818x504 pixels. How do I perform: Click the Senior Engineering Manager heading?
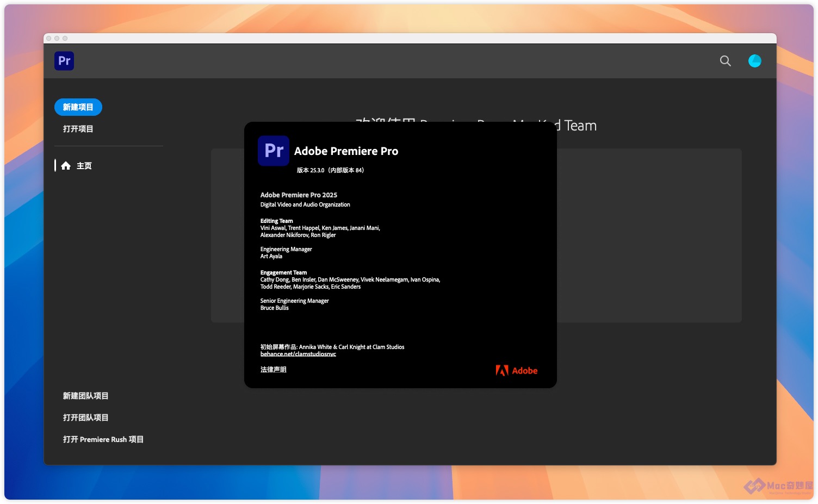point(295,301)
